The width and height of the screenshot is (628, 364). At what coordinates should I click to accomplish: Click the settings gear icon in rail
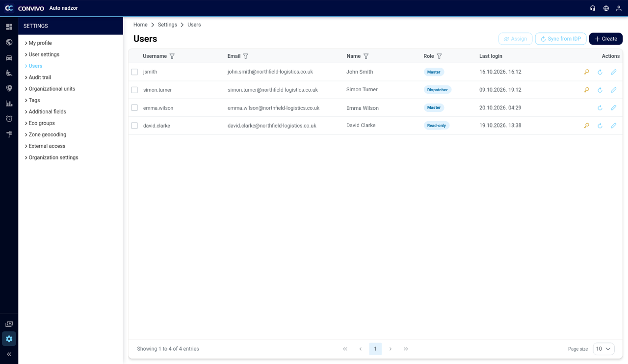tap(9, 339)
